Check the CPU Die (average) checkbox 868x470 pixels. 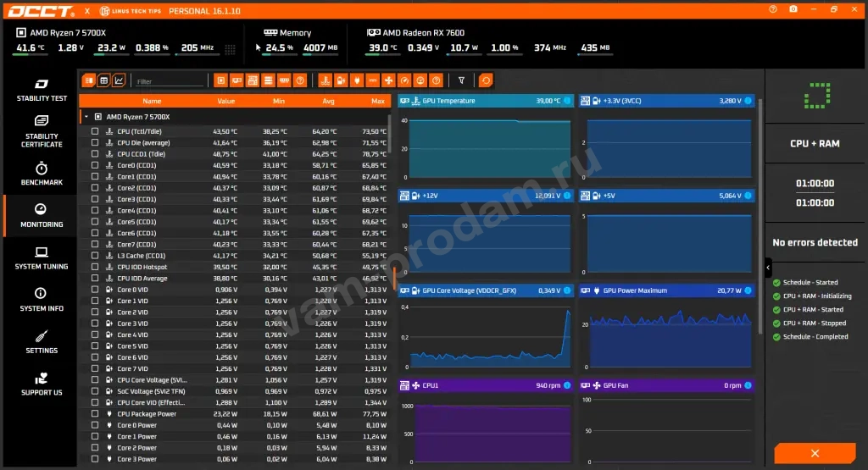coord(95,142)
